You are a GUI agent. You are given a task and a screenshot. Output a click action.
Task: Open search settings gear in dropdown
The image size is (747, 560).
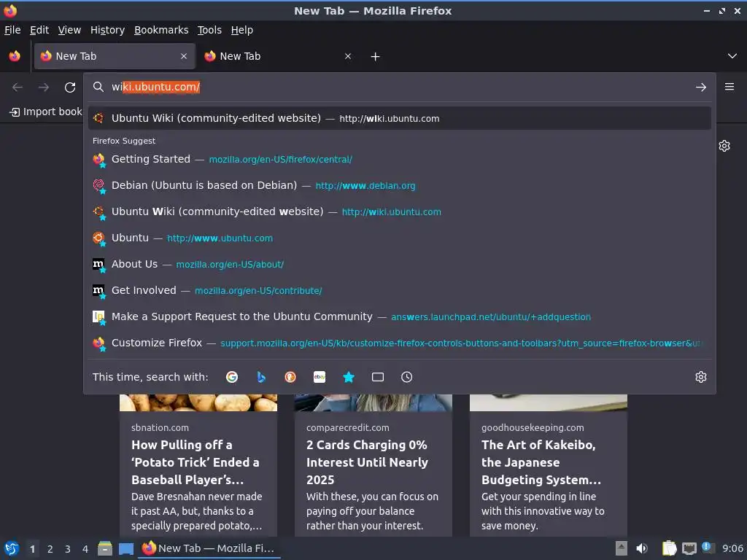pos(701,377)
